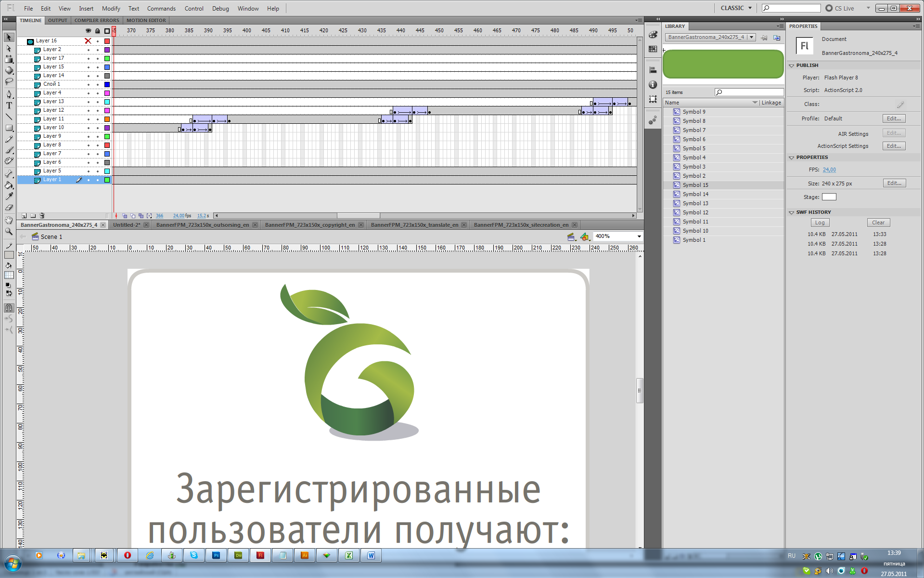Click the Clear button in SWF History
The height and width of the screenshot is (578, 924).
click(878, 223)
